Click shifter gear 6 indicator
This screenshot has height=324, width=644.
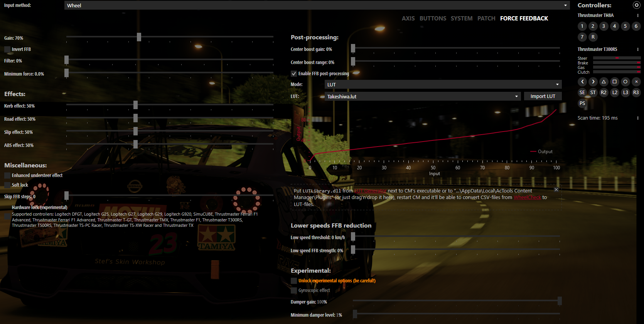pyautogui.click(x=636, y=26)
